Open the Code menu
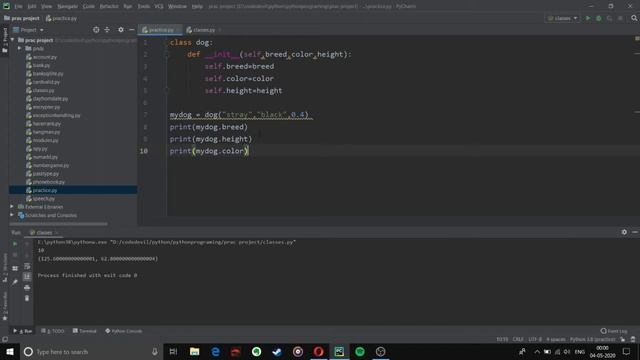Screen dimensions: 640x360 coord(89,7)
